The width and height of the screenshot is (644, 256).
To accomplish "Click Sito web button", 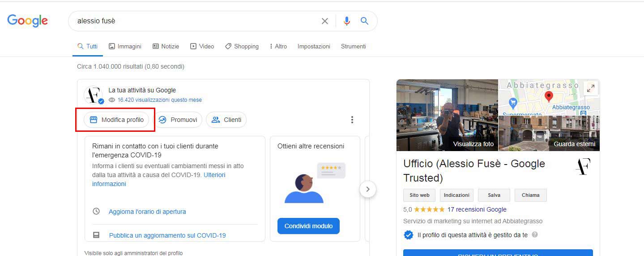I will [x=419, y=195].
